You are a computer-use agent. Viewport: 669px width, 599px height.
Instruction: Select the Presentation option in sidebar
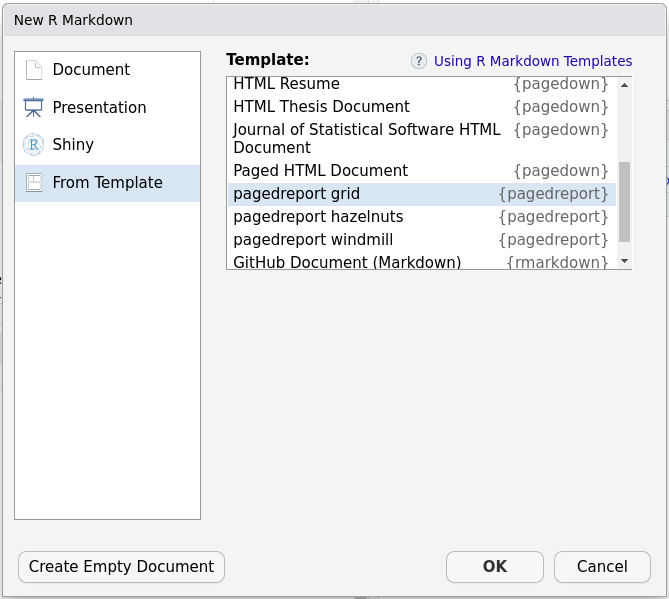click(x=99, y=107)
